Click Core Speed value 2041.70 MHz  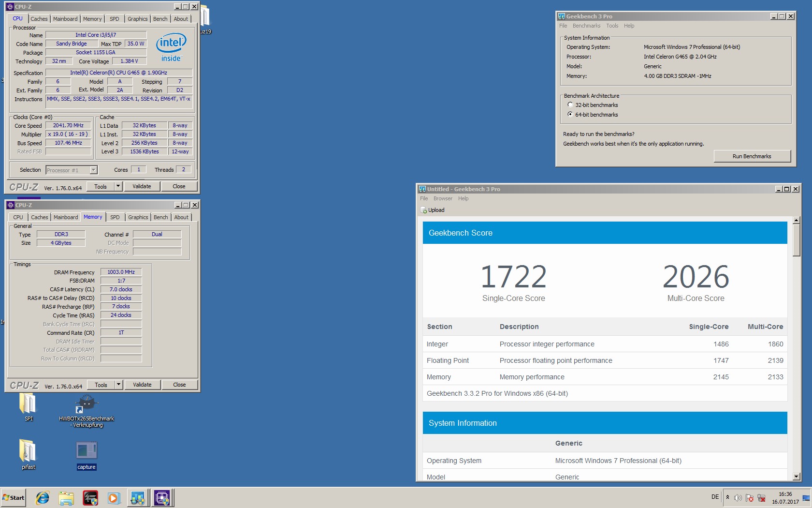tap(68, 125)
